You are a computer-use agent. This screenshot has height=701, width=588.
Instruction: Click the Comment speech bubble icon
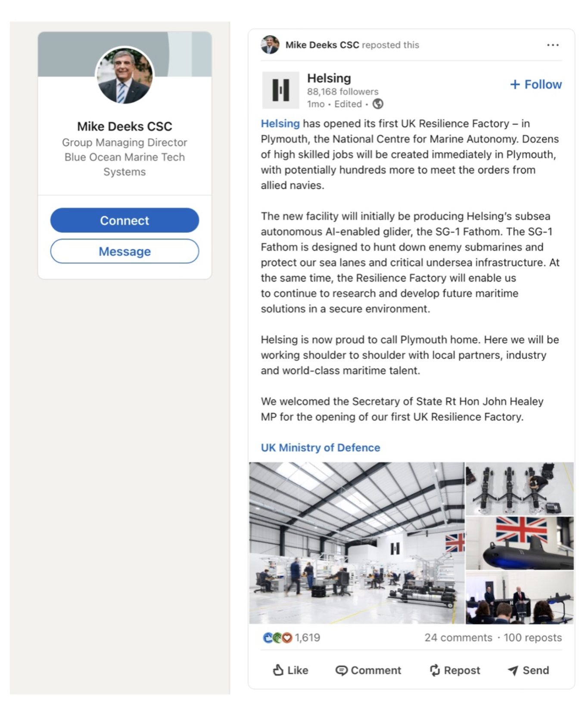pyautogui.click(x=341, y=670)
